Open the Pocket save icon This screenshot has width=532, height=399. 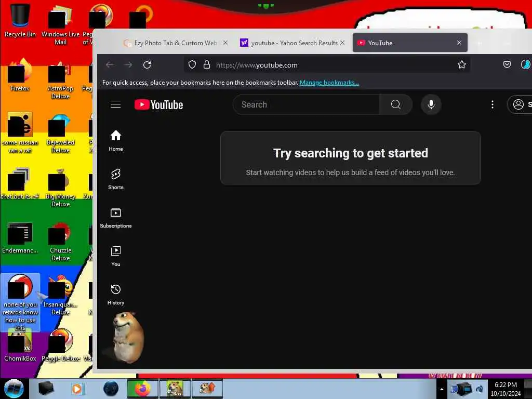click(x=507, y=64)
